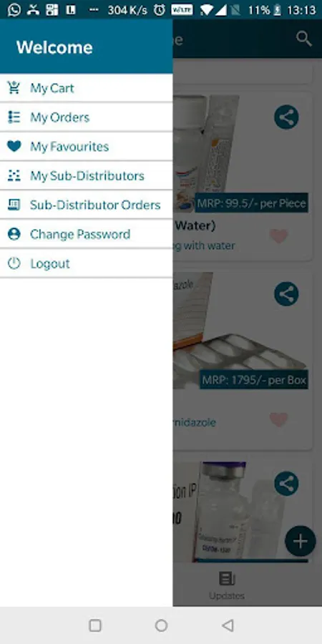Click the network icon beside My Sub-Distributors

tap(14, 175)
